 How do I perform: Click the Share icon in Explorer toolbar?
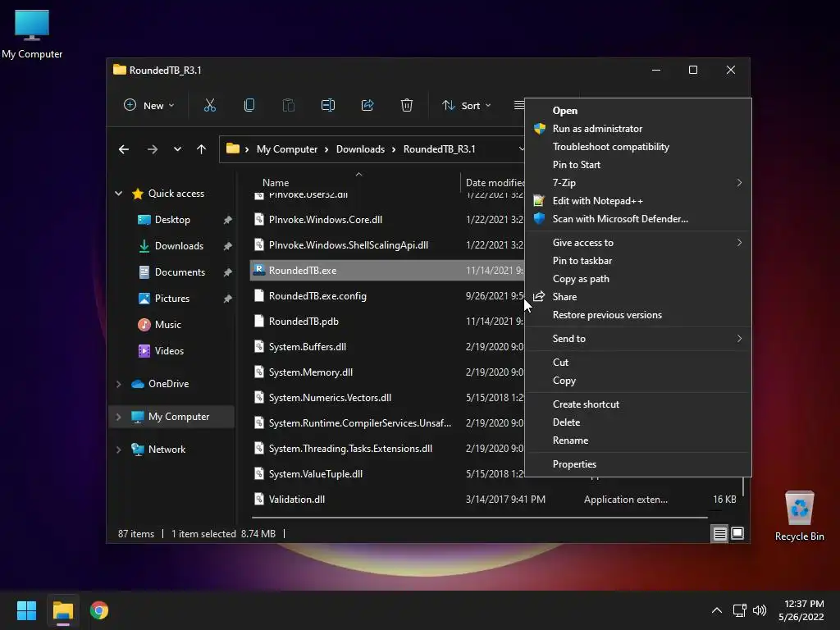coord(367,106)
